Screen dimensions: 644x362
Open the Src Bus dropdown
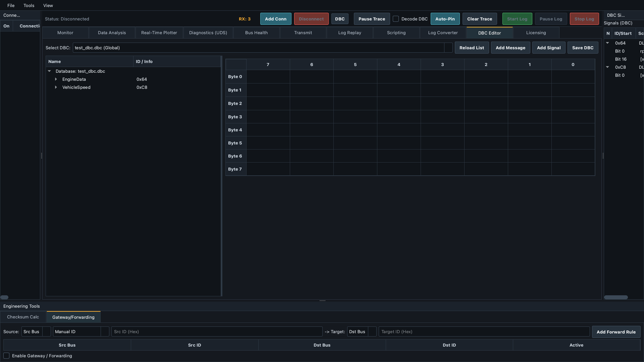pos(36,331)
